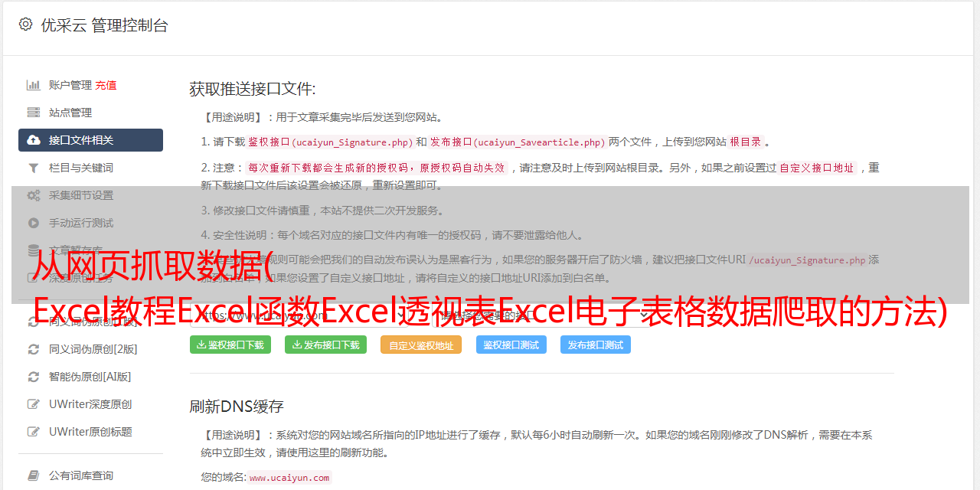Click the gears icon for 采集细节设置
The width and height of the screenshot is (980, 490).
[x=34, y=195]
